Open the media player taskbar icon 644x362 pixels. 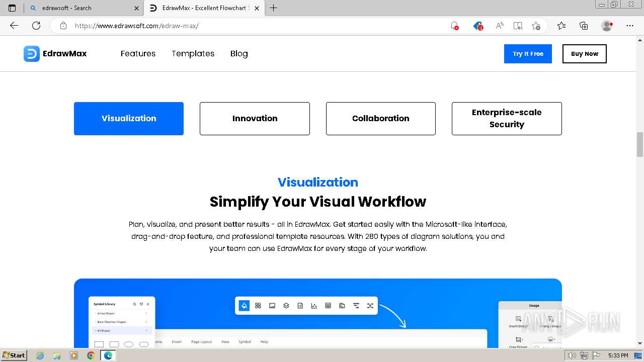[x=74, y=355]
